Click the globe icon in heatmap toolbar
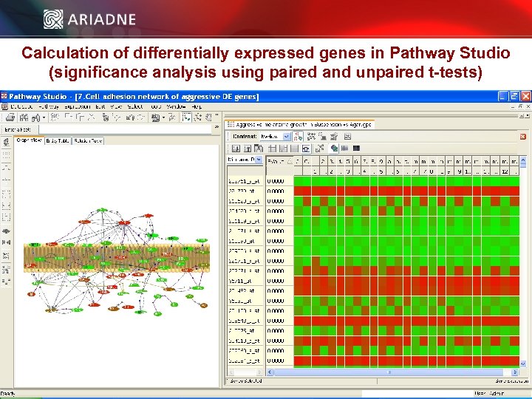Screen dimensions: 532x399 tap(334, 149)
